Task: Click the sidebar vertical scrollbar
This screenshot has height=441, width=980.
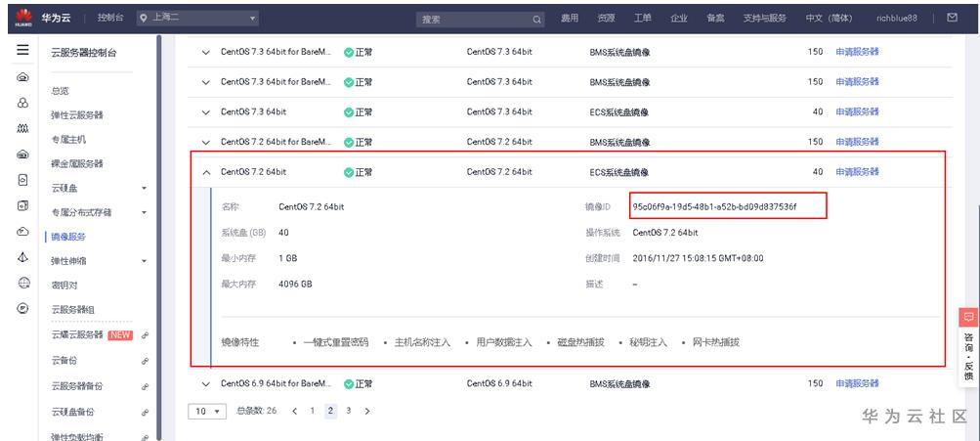Action: (159, 238)
